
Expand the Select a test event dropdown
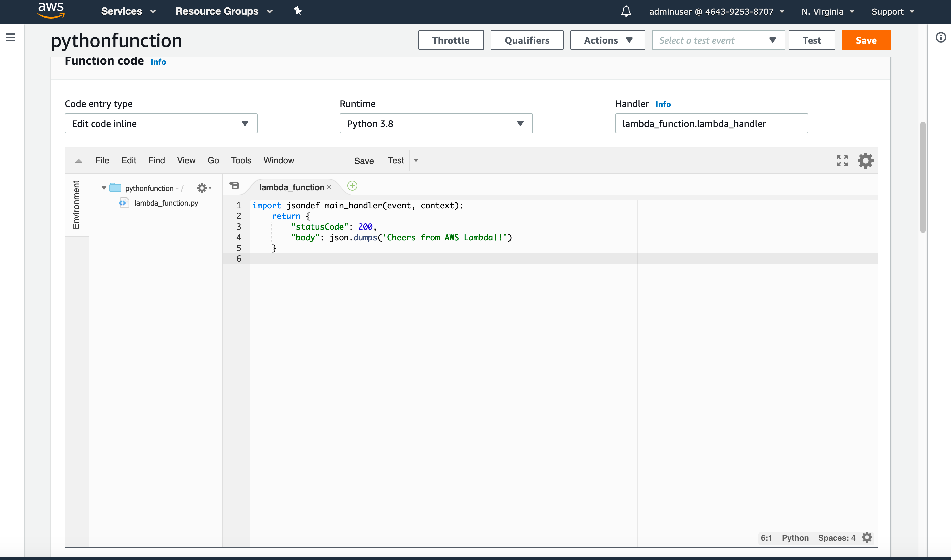coord(718,40)
